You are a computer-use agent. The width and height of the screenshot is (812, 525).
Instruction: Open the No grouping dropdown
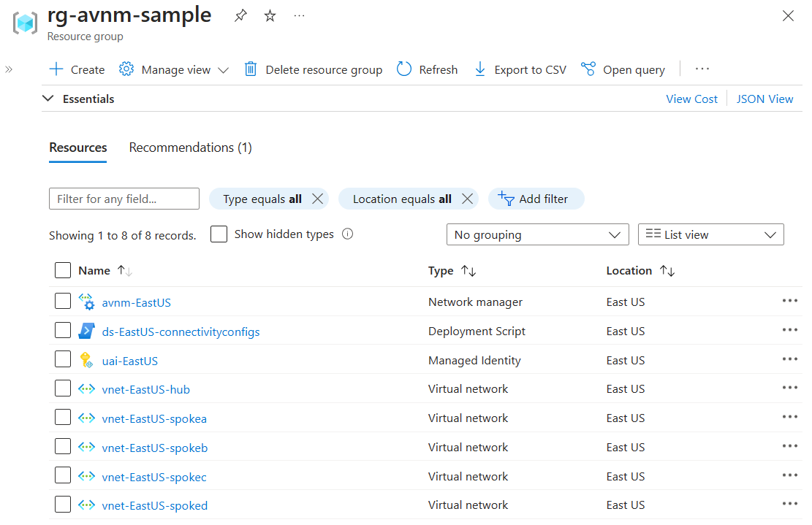coord(538,234)
